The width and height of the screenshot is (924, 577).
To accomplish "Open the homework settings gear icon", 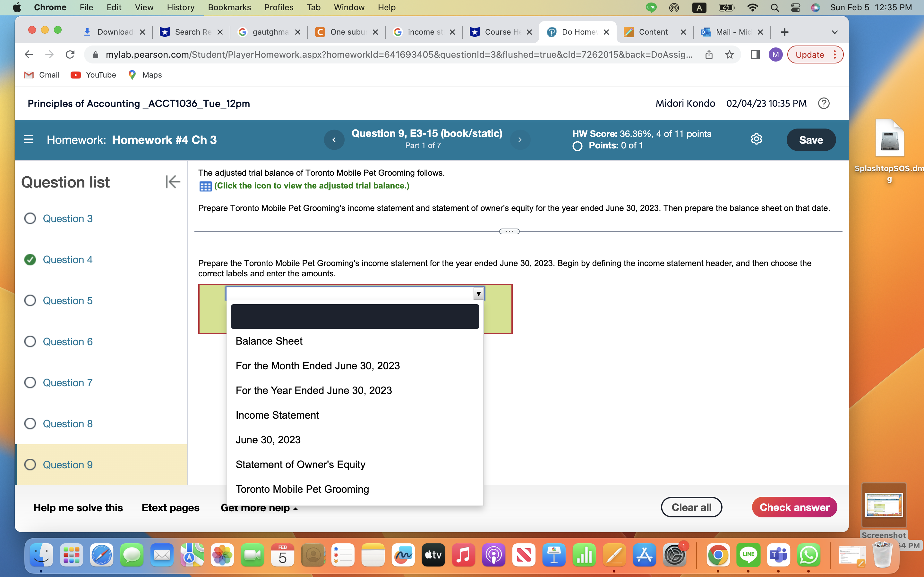I will click(x=757, y=139).
